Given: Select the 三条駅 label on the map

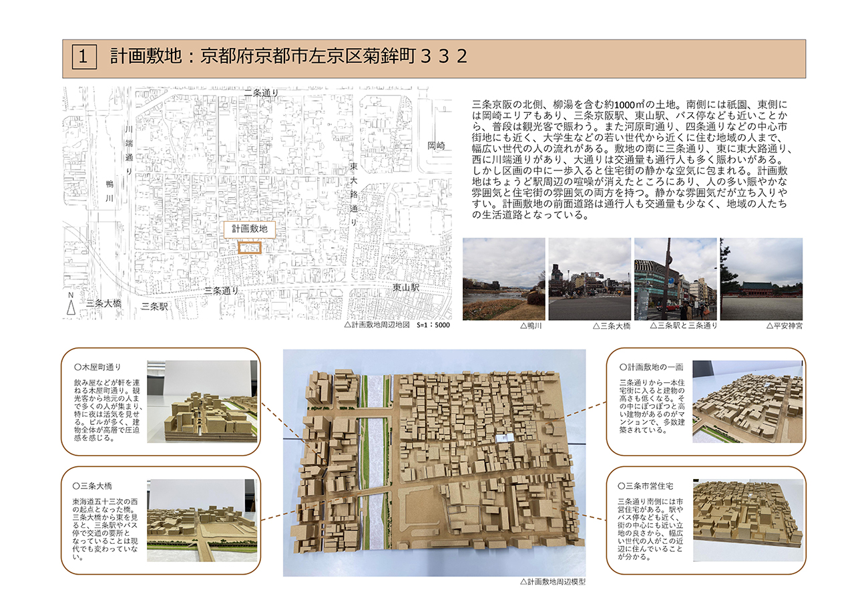Looking at the screenshot, I should [x=154, y=307].
